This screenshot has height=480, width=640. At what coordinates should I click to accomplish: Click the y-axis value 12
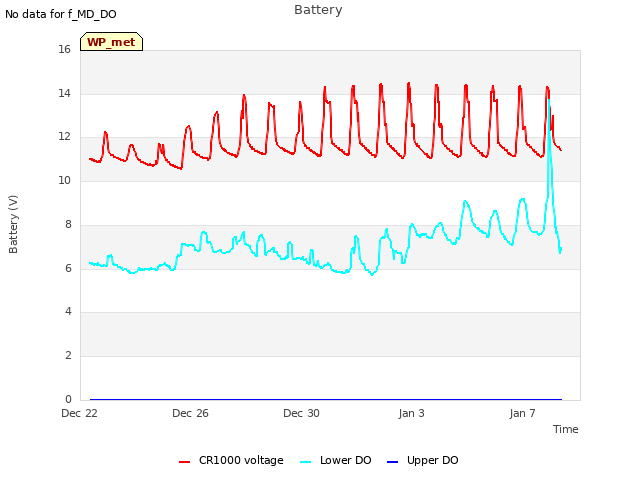tap(64, 137)
